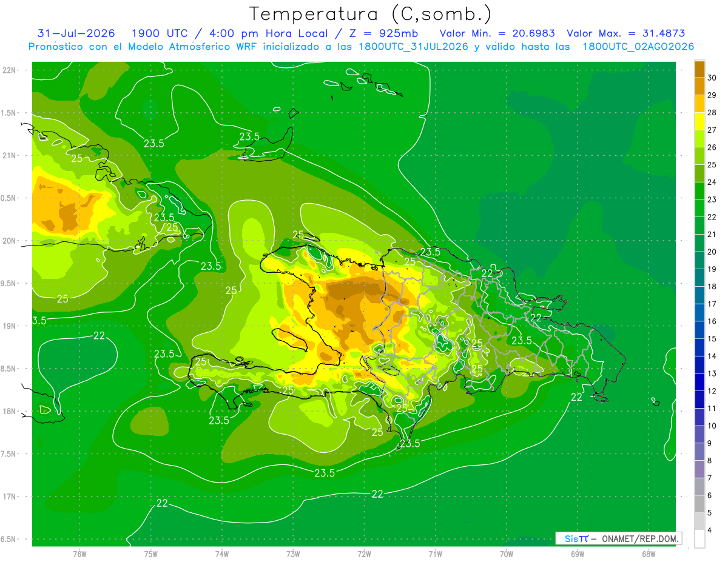Click the '9.5N' latitude axis label
This screenshot has height=562, width=728.
pos(9,283)
